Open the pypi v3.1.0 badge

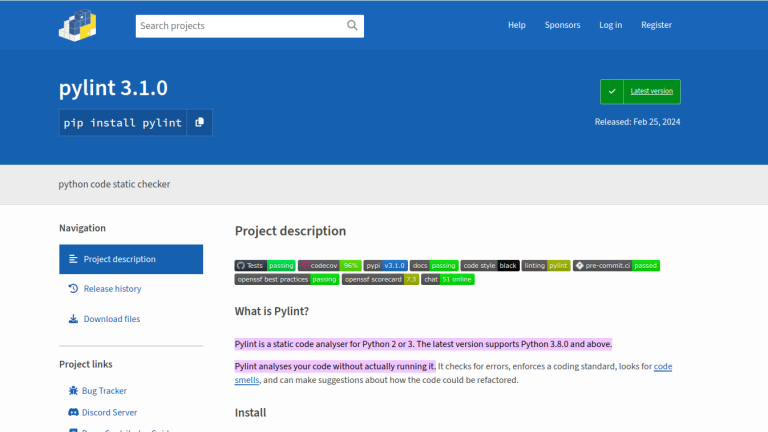(386, 266)
